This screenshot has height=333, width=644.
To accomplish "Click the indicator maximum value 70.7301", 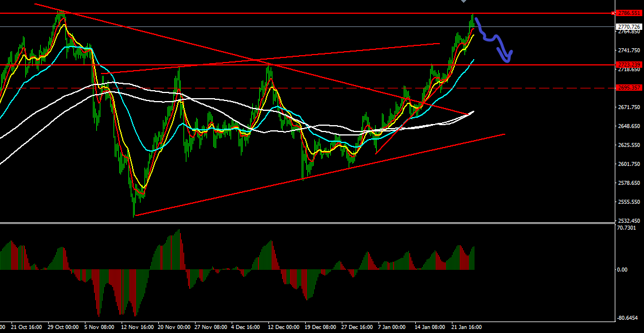I will pos(628,227).
